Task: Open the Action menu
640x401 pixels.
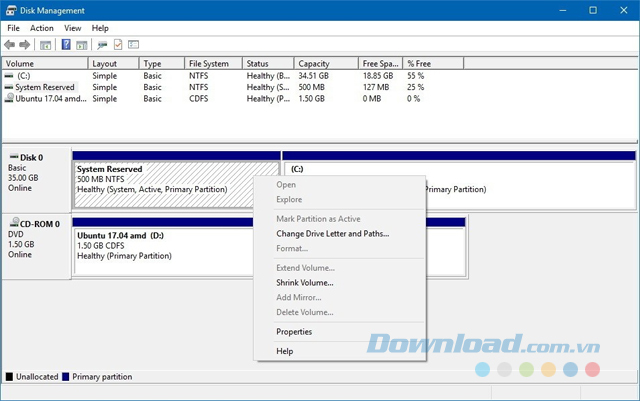Action: 42,28
